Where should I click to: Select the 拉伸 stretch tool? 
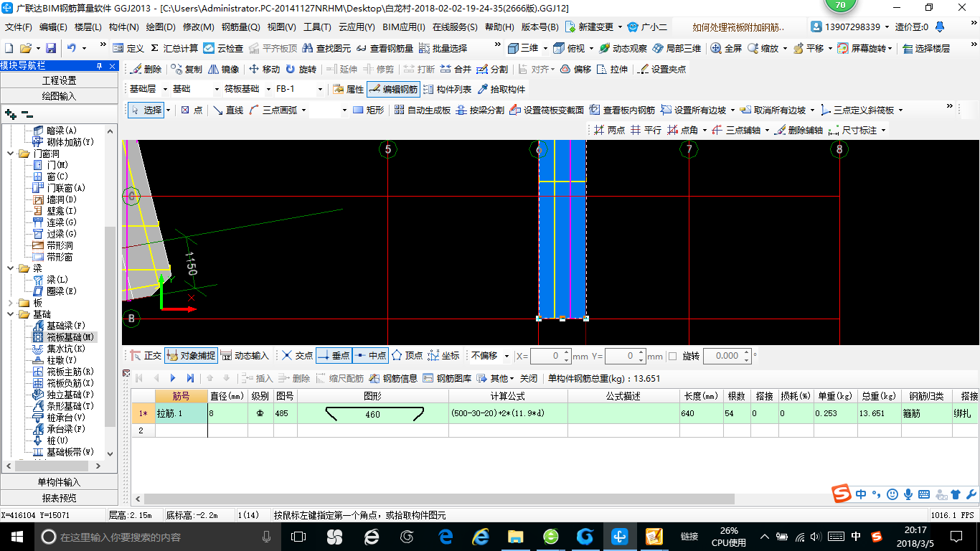pyautogui.click(x=612, y=70)
